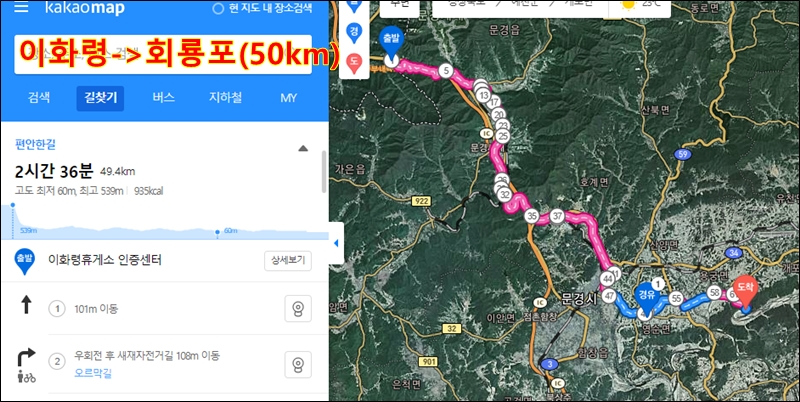The height and width of the screenshot is (402, 800).
Task: Click the 상세보기 button
Action: coord(288,261)
